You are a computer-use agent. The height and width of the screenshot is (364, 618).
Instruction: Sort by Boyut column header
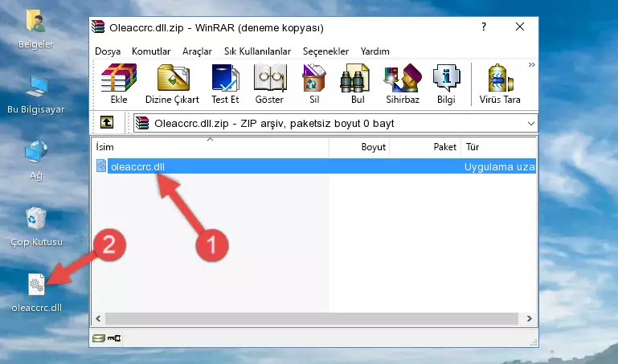click(359, 147)
